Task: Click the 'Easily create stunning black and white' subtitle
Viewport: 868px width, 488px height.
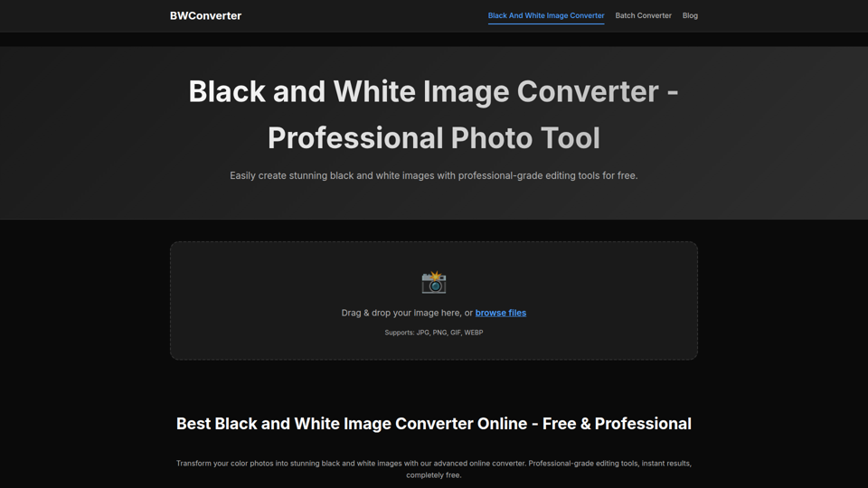Action: 434,175
